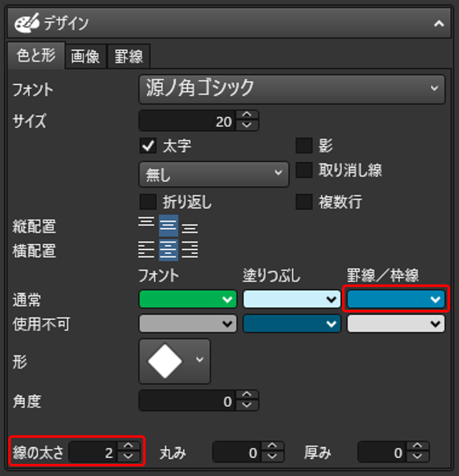Click the 線の太さ value field showing 2

click(93, 452)
